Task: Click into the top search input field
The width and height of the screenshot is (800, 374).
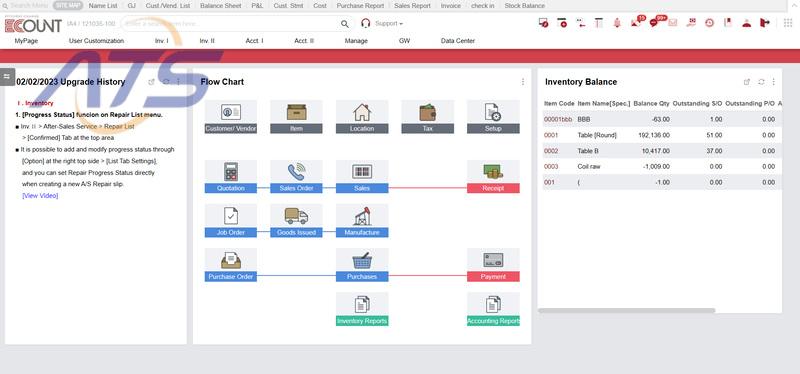Action: point(230,23)
